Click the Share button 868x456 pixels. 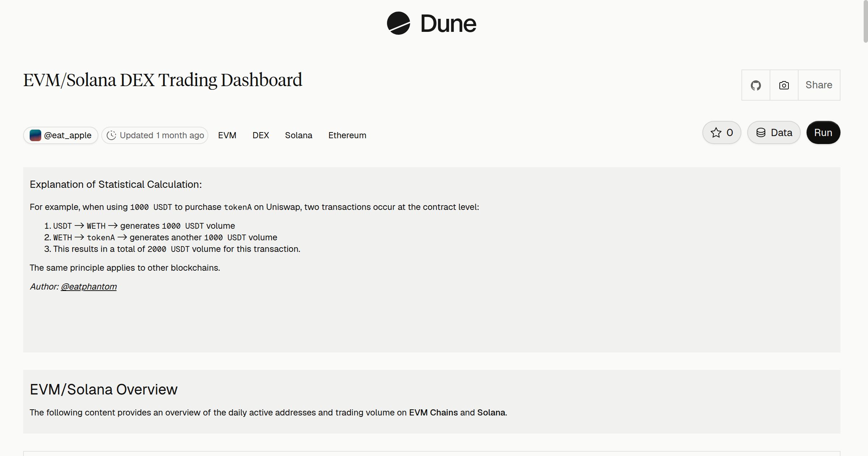coord(819,85)
